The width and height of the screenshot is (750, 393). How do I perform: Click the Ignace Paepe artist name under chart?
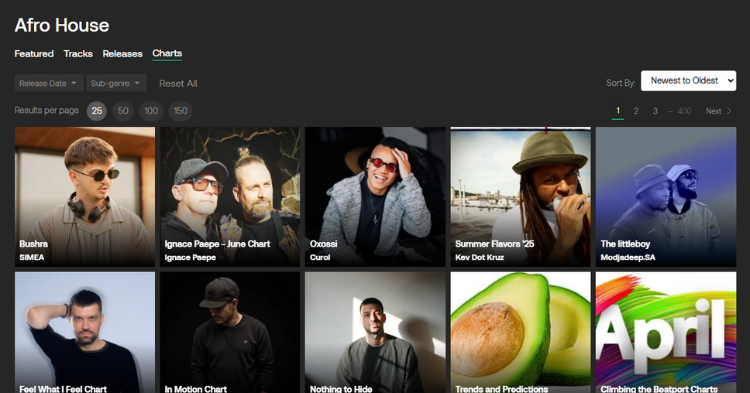pyautogui.click(x=190, y=257)
